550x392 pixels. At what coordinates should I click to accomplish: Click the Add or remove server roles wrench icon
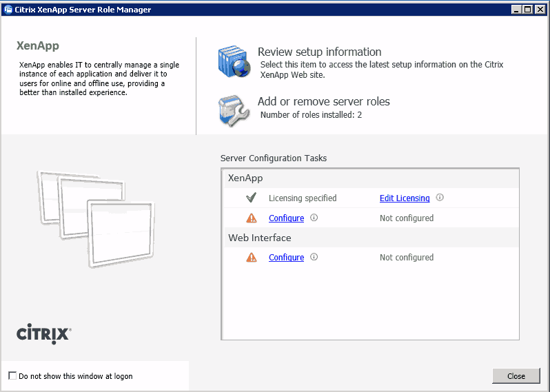pos(234,111)
